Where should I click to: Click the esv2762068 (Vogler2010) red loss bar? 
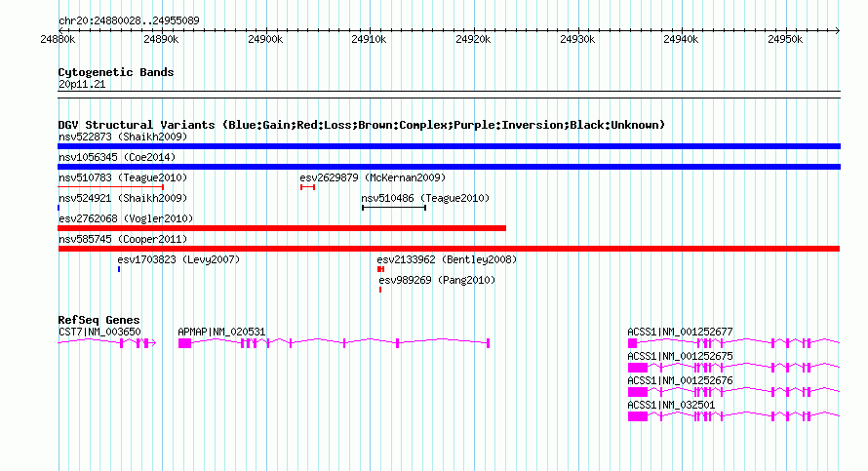pyautogui.click(x=282, y=228)
